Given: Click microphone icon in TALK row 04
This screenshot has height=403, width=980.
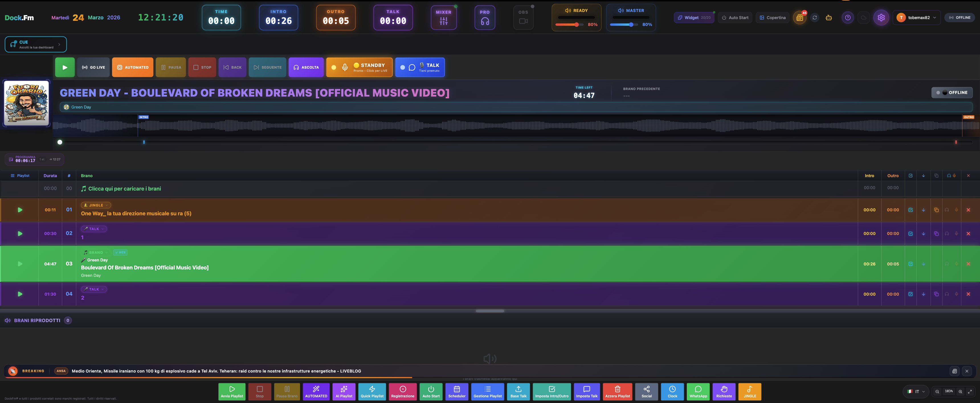Looking at the screenshot, I should pos(956,294).
